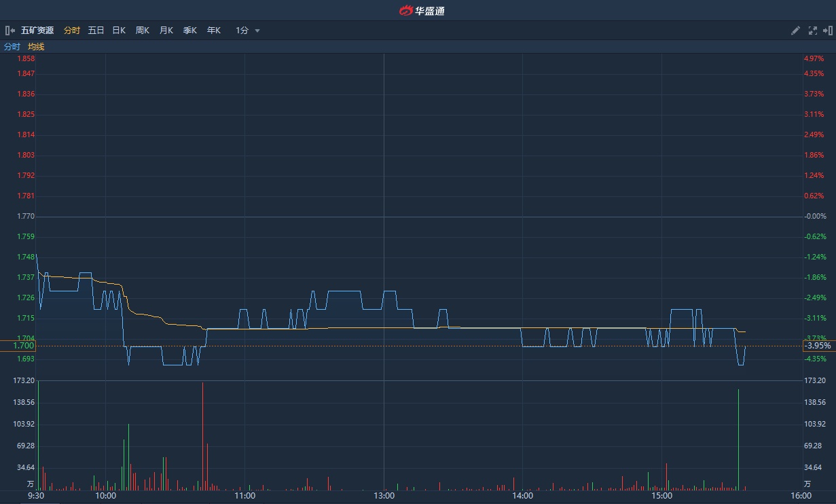Switch to the 五日 five-day tab
The height and width of the screenshot is (504, 836).
click(x=96, y=31)
